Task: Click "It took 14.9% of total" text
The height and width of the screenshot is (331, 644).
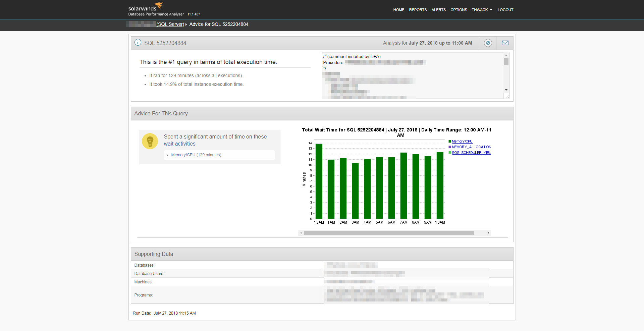Action: click(197, 85)
